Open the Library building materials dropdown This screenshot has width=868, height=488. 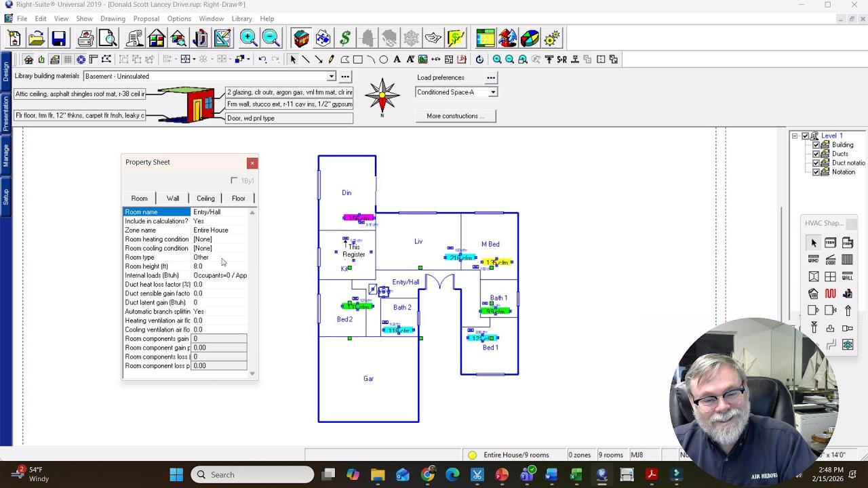pos(331,77)
